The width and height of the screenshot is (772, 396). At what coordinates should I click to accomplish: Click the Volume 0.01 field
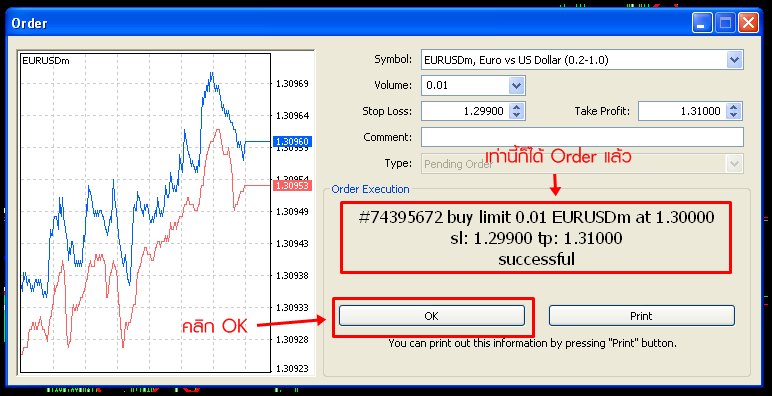click(465, 86)
